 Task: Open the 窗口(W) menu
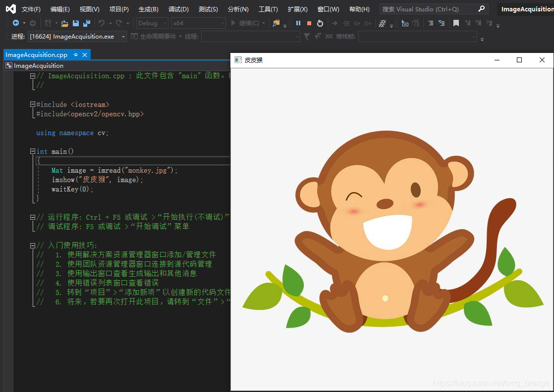tap(328, 9)
